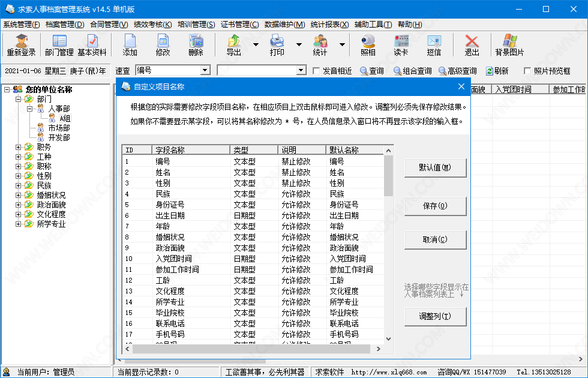Open 背景图片 background picture tool
This screenshot has height=378, width=588.
[x=509, y=45]
